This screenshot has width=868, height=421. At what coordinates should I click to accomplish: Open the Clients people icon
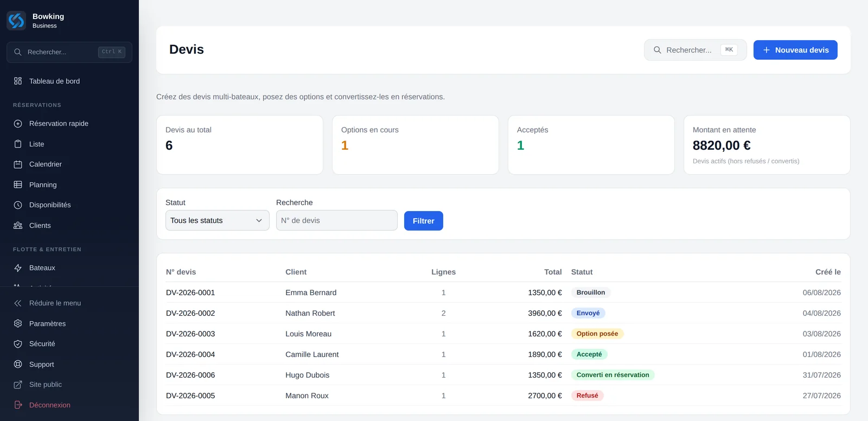coord(18,226)
